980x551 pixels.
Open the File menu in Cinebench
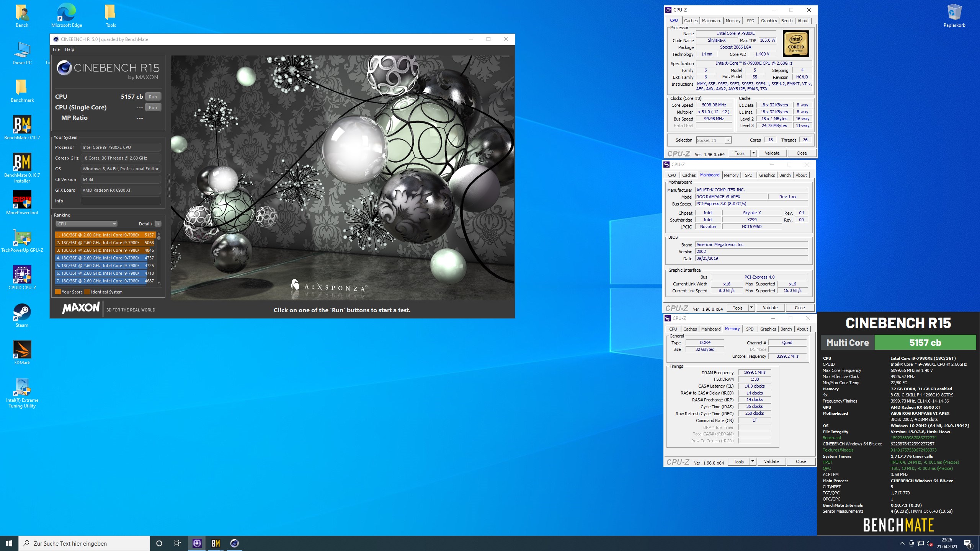click(56, 49)
